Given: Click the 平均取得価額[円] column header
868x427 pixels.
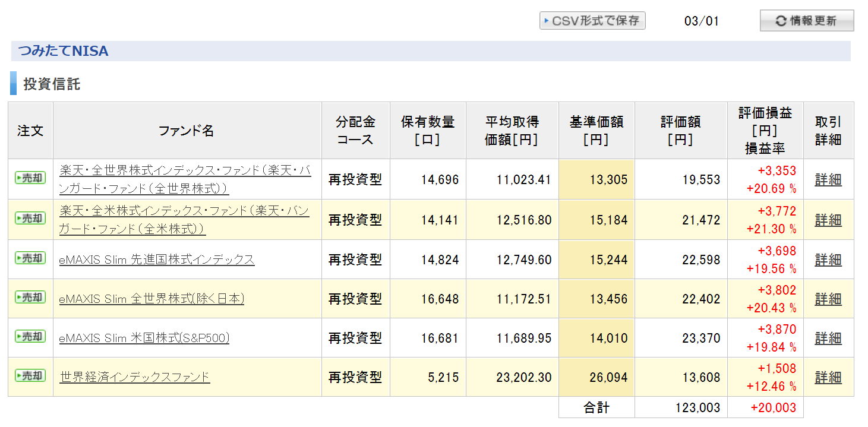Looking at the screenshot, I should (512, 131).
